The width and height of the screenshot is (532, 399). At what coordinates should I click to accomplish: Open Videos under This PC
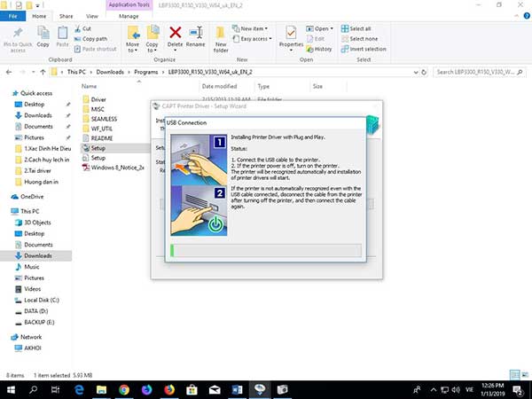pos(28,289)
